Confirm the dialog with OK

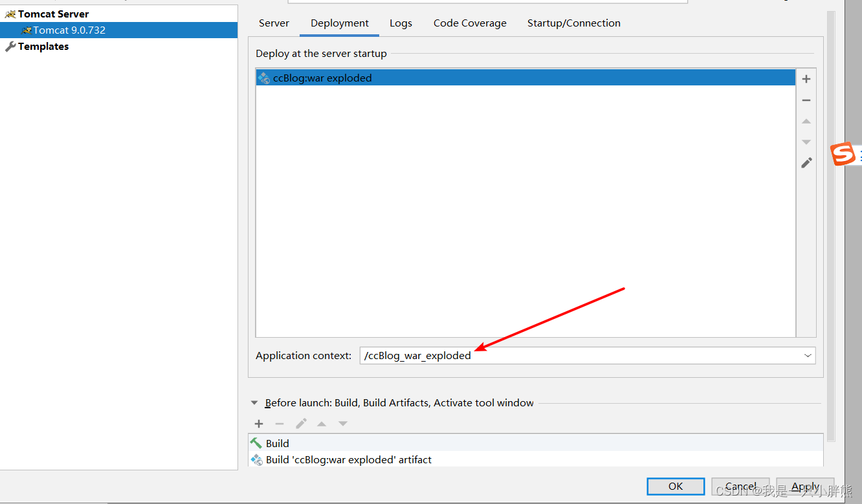pos(676,487)
